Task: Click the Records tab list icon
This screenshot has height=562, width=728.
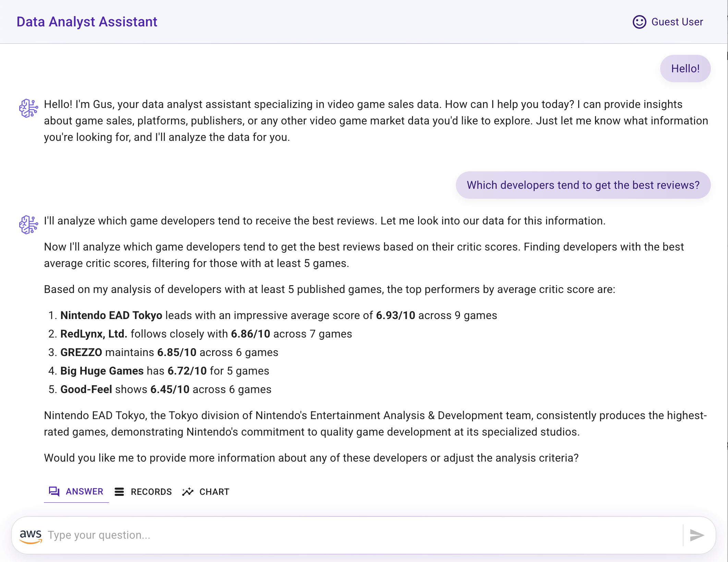Action: point(119,492)
